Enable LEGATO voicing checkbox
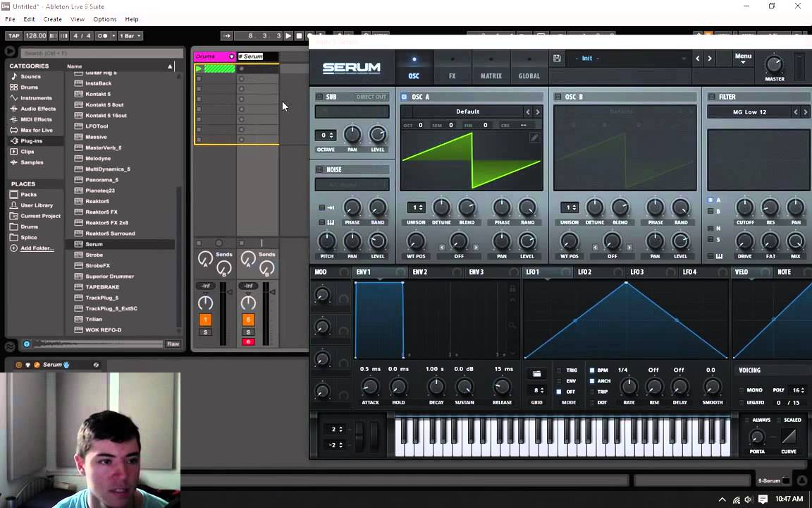The height and width of the screenshot is (508, 812). pyautogui.click(x=741, y=402)
